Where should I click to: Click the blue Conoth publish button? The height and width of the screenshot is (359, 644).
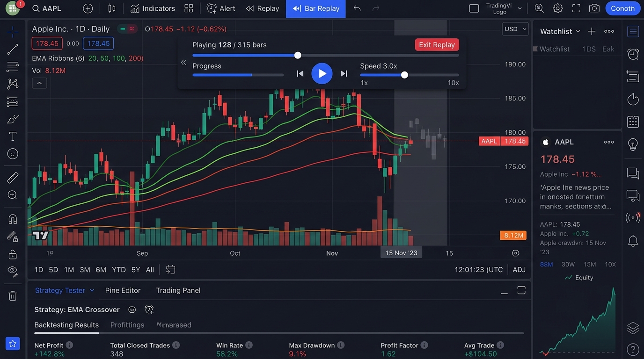(622, 8)
